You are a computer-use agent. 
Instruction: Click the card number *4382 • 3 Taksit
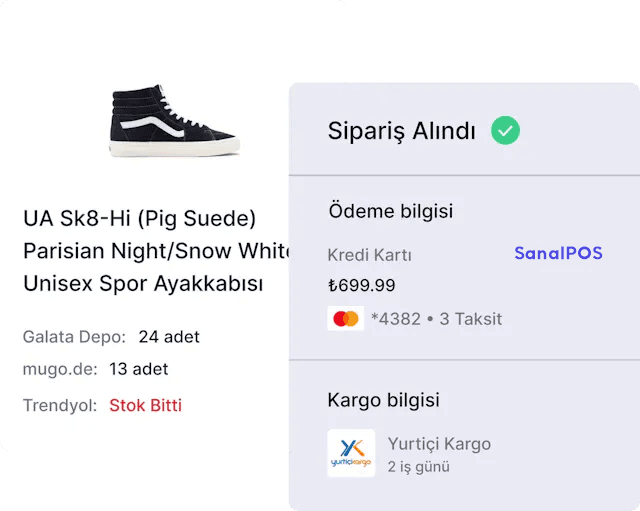436,319
